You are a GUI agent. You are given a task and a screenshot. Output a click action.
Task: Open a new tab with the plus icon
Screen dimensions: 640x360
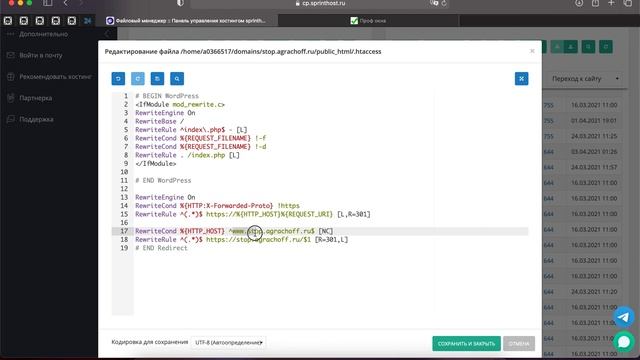(x=611, y=3)
